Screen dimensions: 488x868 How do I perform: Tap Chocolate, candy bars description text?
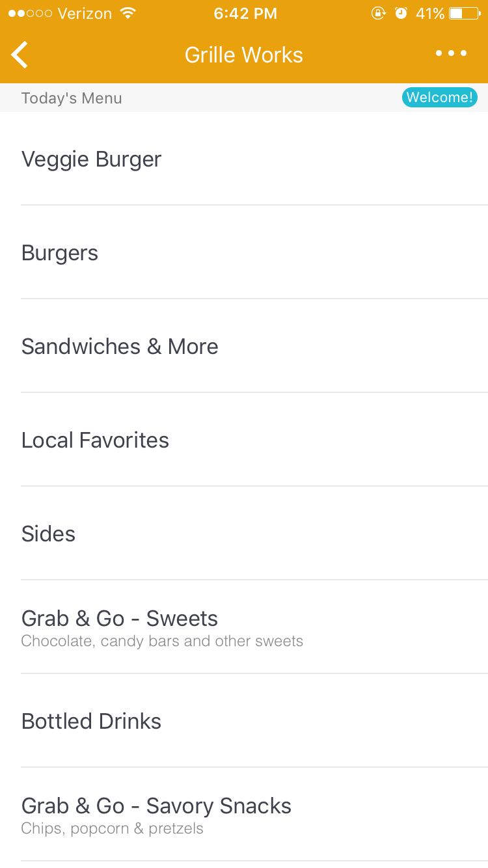[x=162, y=642]
